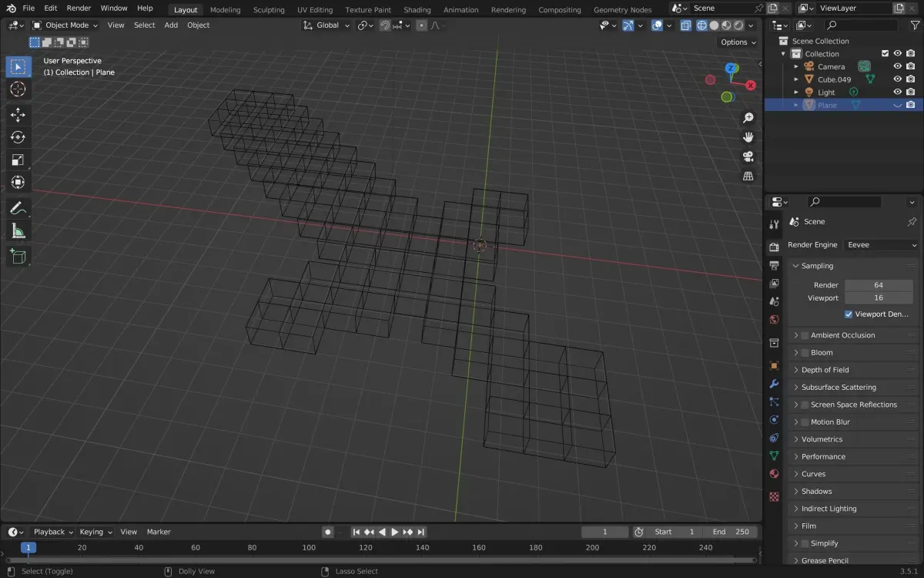The height and width of the screenshot is (578, 924).
Task: Open Render Engine Eevee dropdown
Action: pos(882,245)
